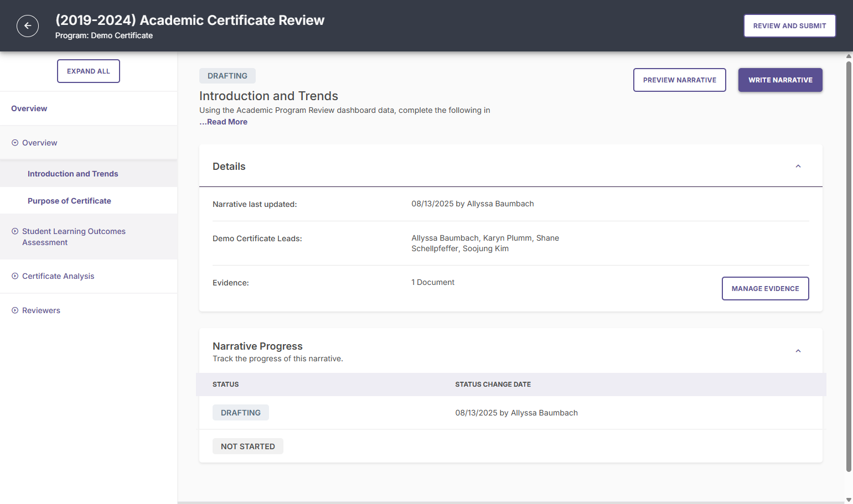Expand Student Learning Outcomes Assessment circle icon
Viewport: 853px width, 504px height.
15,231
